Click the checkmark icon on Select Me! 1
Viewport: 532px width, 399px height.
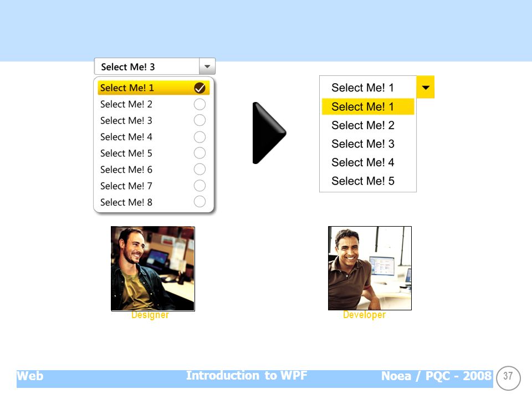199,88
